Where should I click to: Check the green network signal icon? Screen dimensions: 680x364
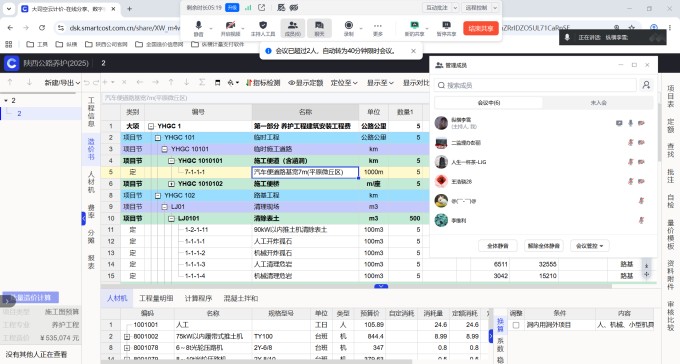click(x=248, y=7)
